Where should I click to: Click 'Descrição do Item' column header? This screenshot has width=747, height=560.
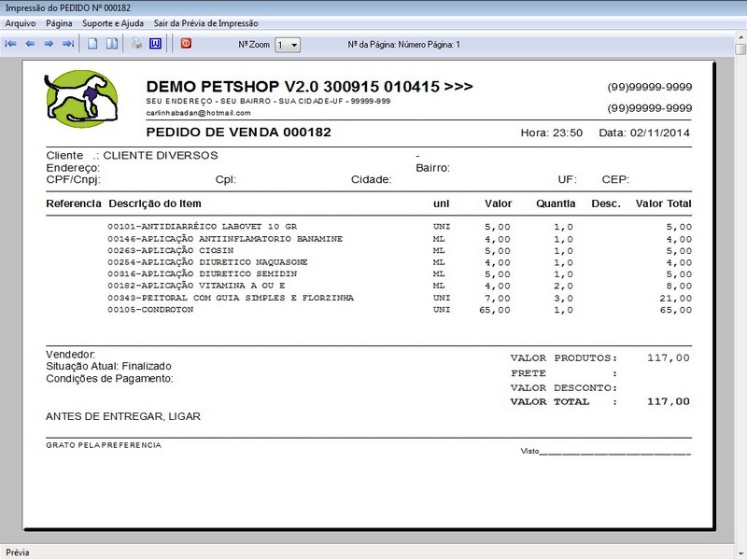click(x=155, y=203)
